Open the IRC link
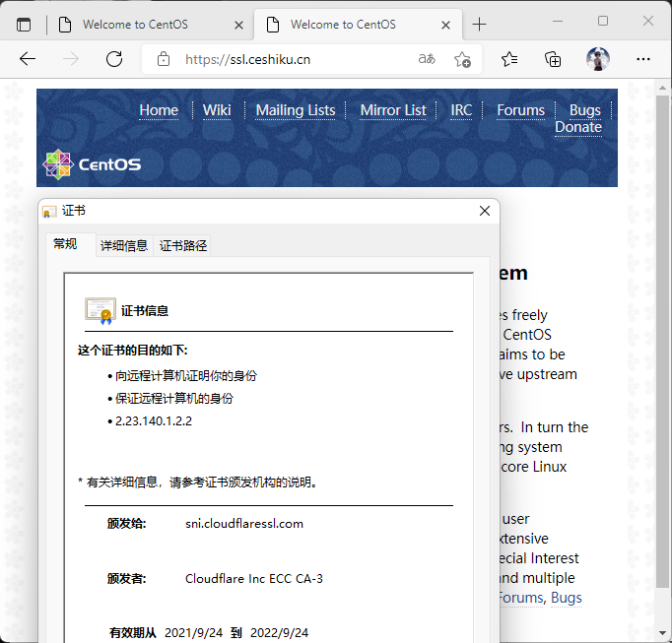 [x=461, y=110]
